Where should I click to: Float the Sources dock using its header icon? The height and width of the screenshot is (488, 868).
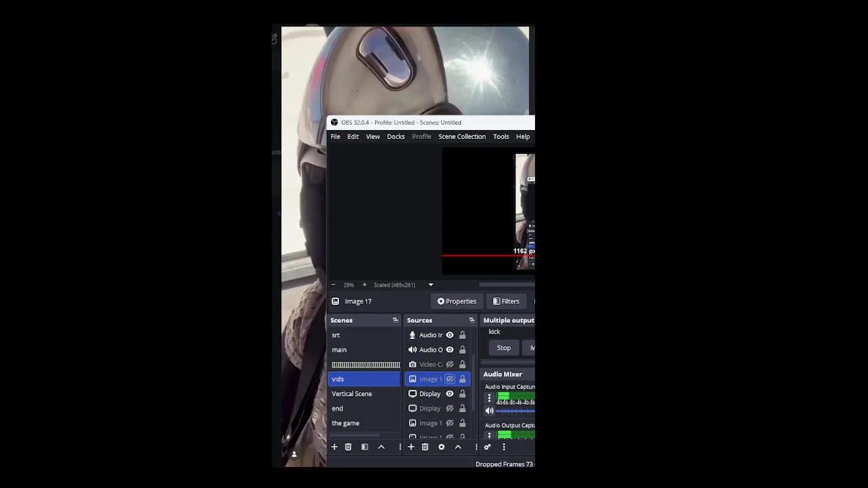(471, 320)
